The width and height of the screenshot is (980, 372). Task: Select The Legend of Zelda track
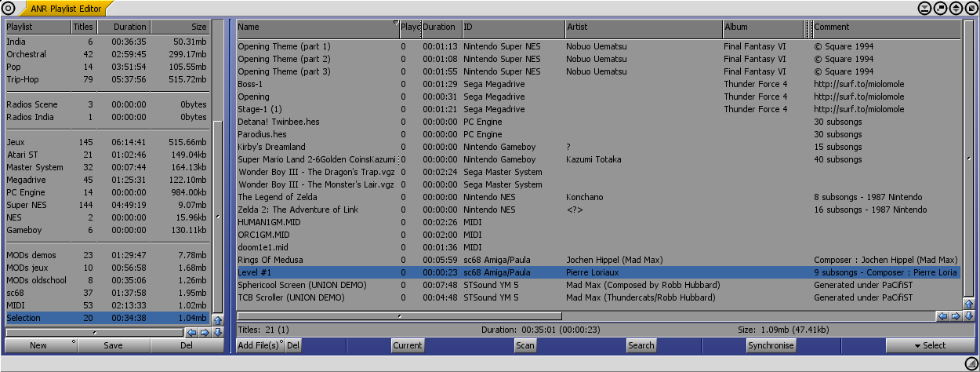click(x=598, y=197)
